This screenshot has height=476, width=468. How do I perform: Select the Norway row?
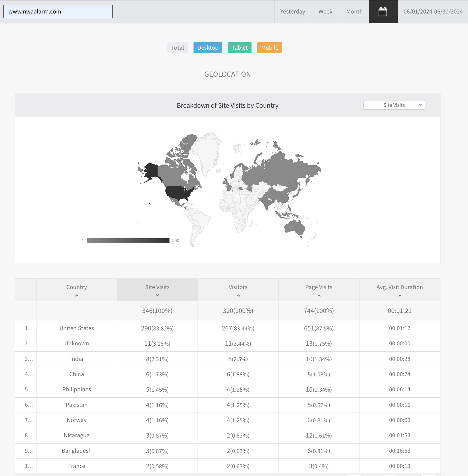[228, 420]
